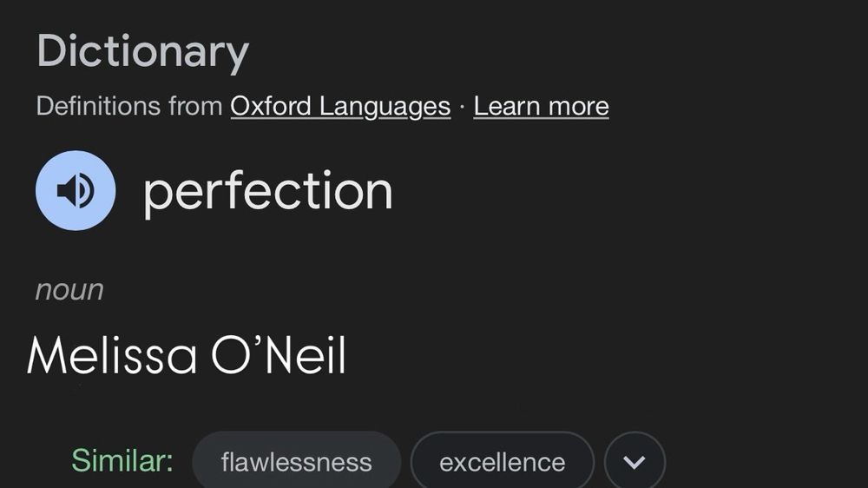Show additional synonyms via down arrow
The height and width of the screenshot is (488, 868).
click(635, 461)
